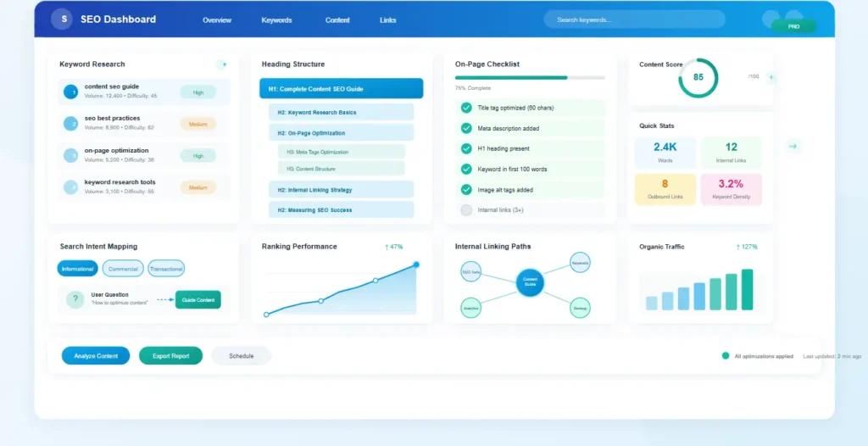This screenshot has height=446, width=868.
Task: Click the High tag for on-page optimization
Action: pyautogui.click(x=198, y=156)
